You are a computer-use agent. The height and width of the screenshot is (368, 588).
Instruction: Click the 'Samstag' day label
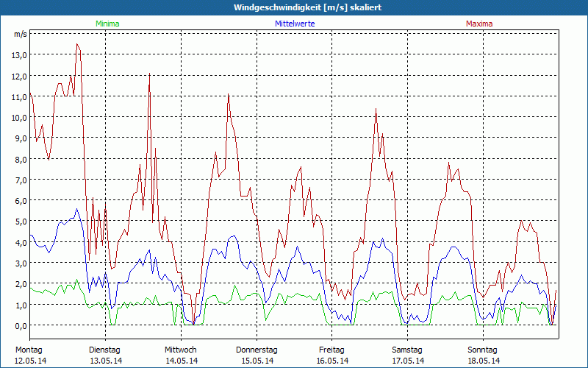(407, 350)
